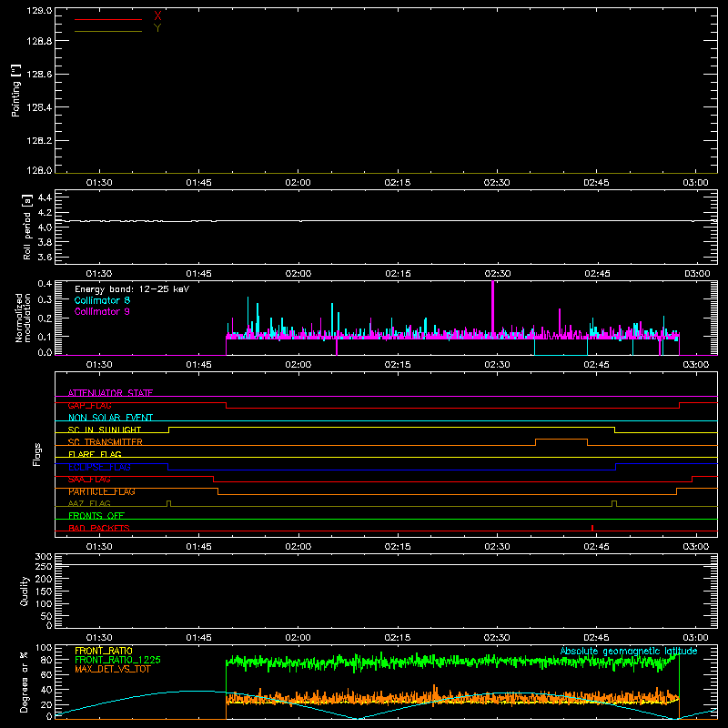Click the orange MAX_DET_VS_TOT legend label

pos(113,669)
